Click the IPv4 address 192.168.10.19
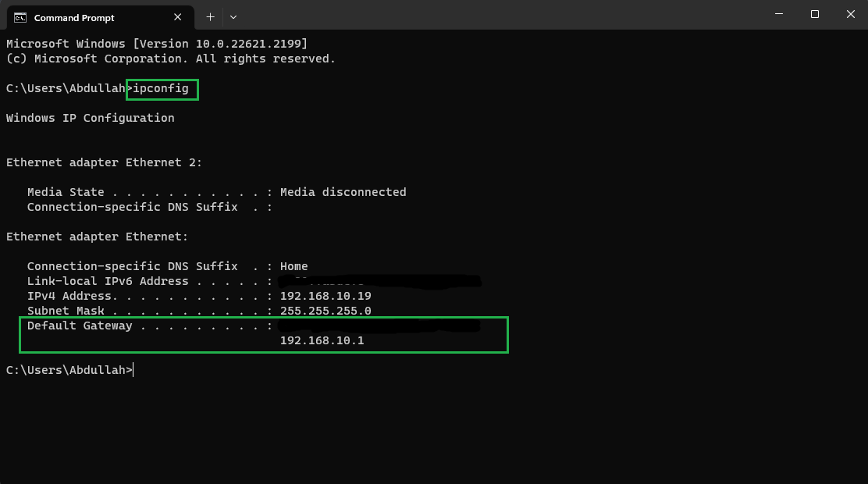The height and width of the screenshot is (484, 868). [325, 297]
